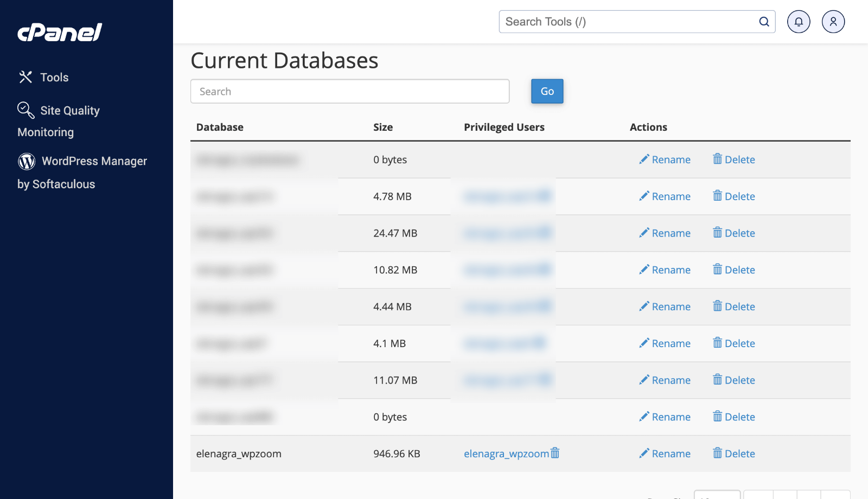Select the wrench Tools icon in sidebar

pyautogui.click(x=25, y=77)
